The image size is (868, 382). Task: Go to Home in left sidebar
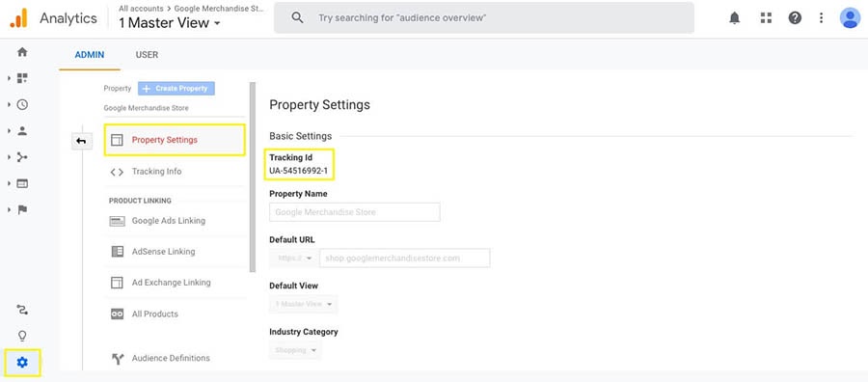pos(22,52)
